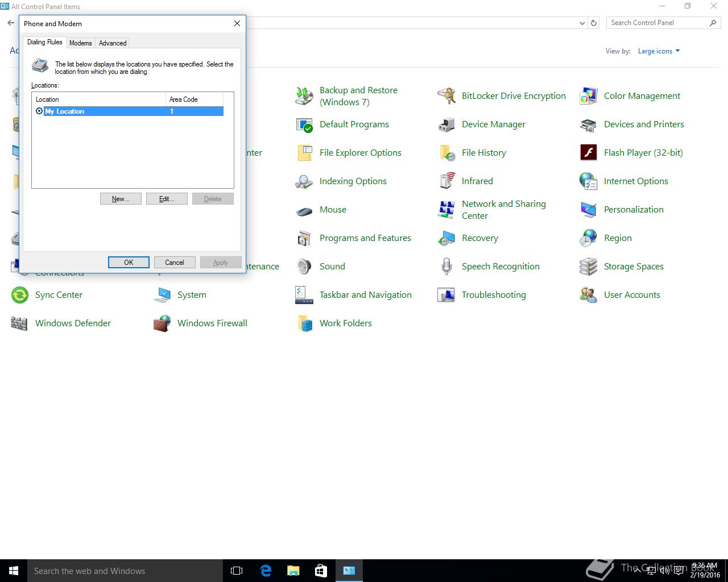Open Infrared icon
The height and width of the screenshot is (582, 728).
[446, 181]
